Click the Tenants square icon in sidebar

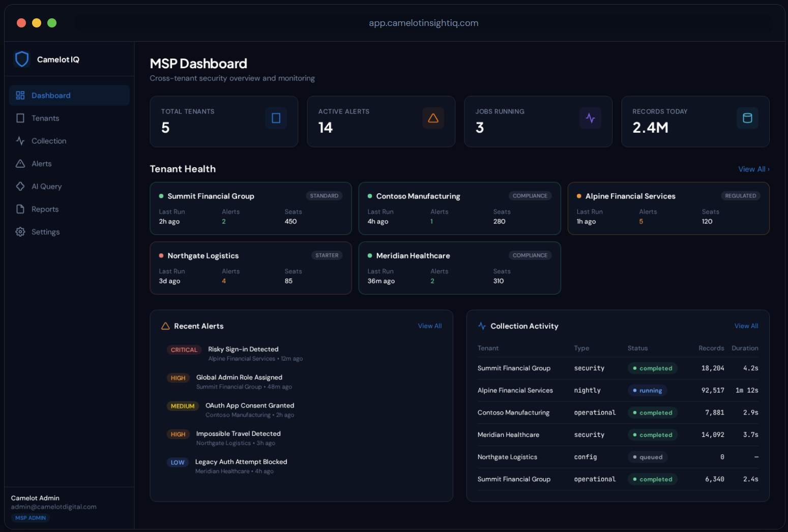20,118
